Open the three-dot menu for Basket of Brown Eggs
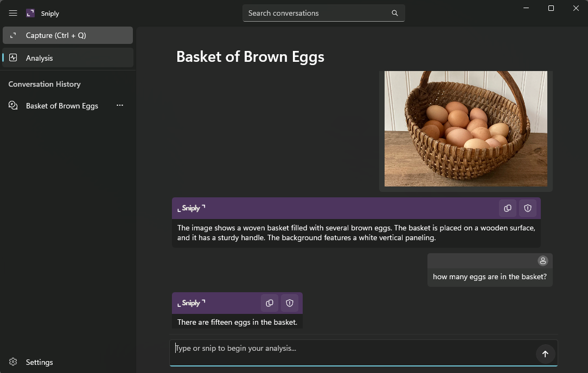588x373 pixels. click(x=120, y=105)
